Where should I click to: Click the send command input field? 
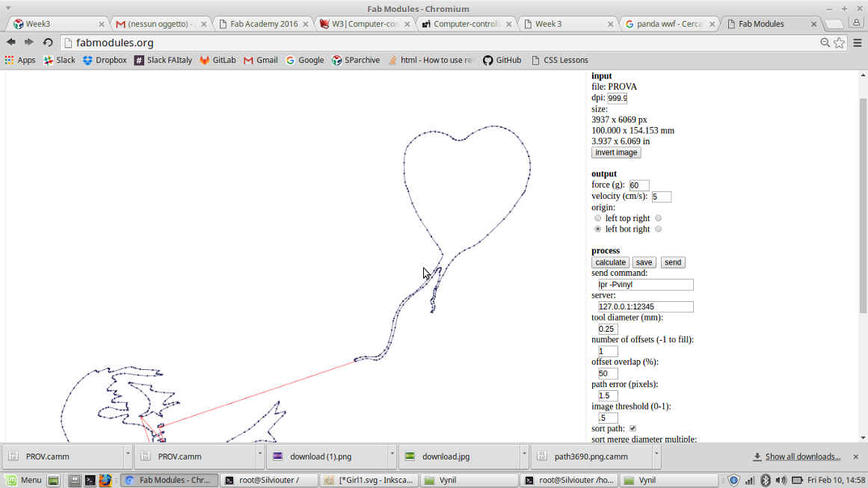645,285
